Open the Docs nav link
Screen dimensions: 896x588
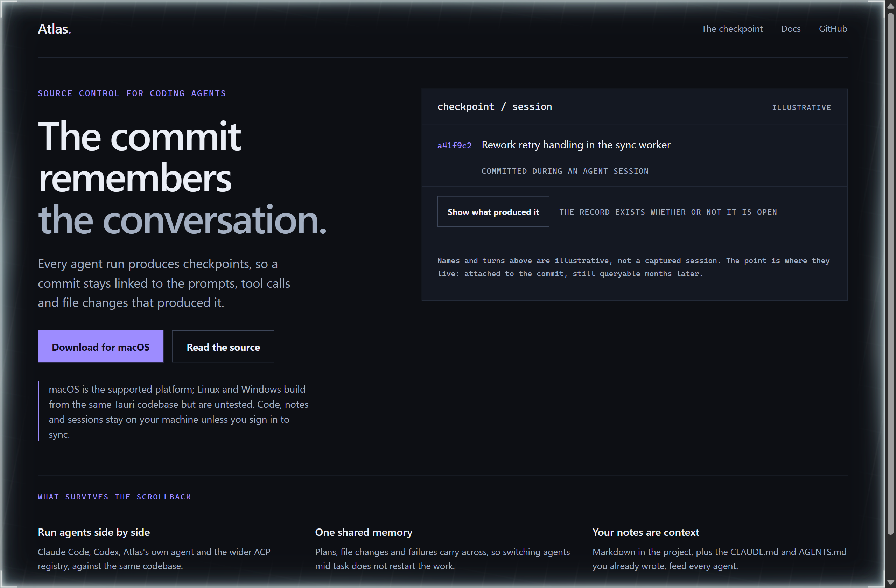tap(791, 29)
